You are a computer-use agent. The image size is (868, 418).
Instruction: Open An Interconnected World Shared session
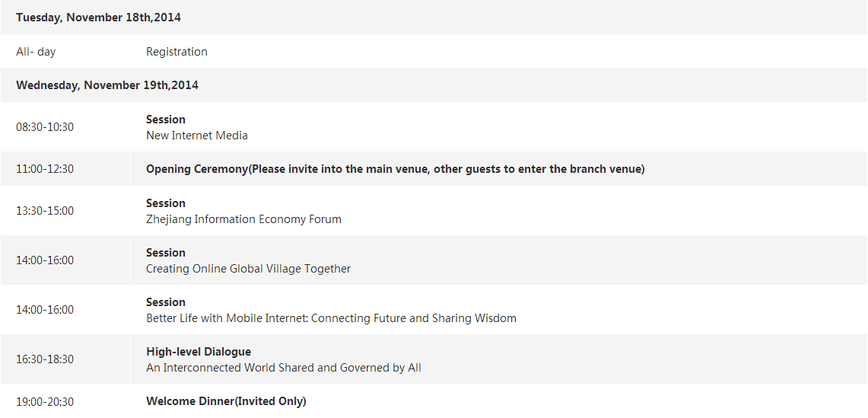283,368
